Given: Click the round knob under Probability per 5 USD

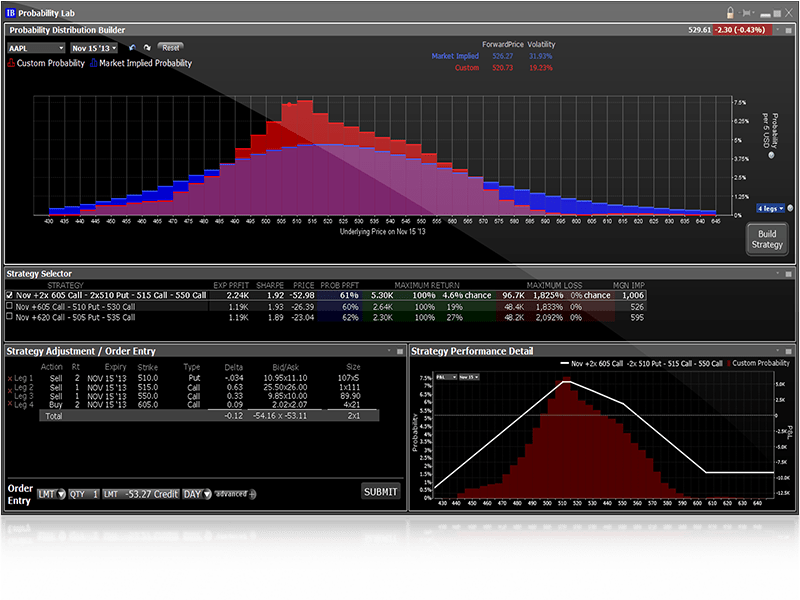Looking at the screenshot, I should tap(771, 155).
